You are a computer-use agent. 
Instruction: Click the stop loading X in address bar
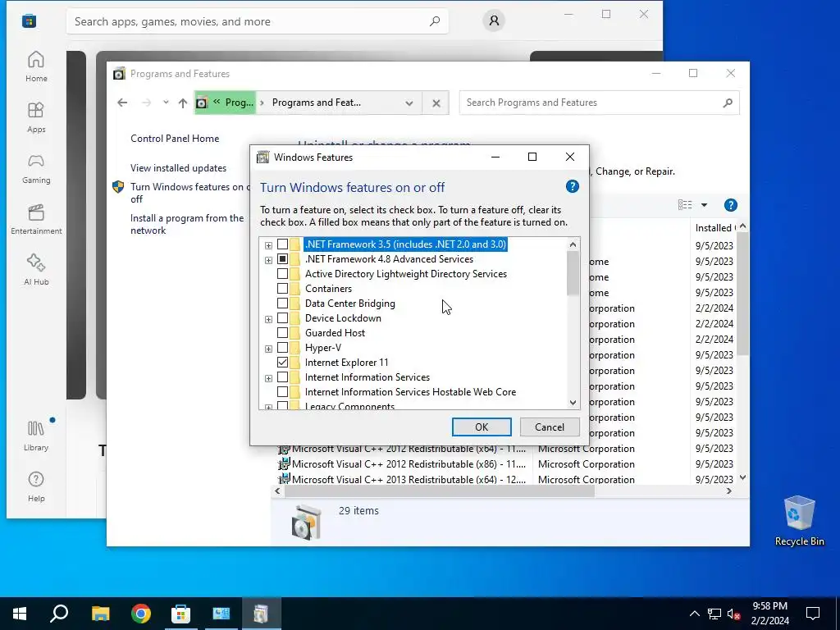436,103
